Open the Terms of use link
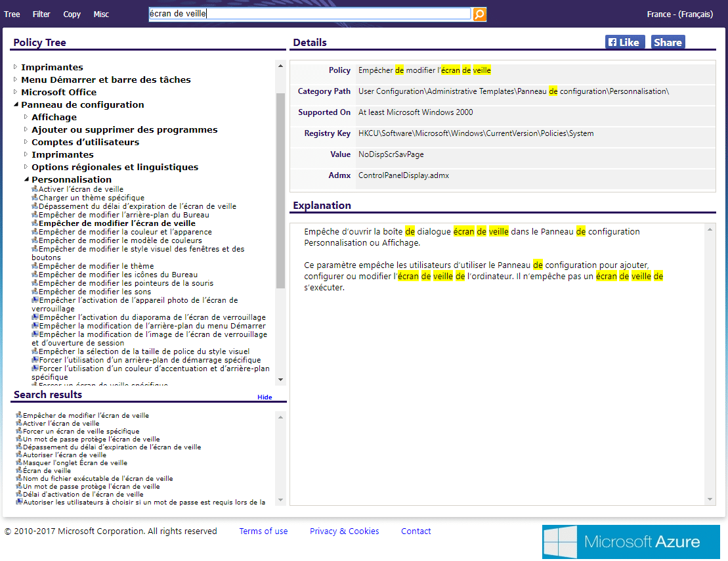The image size is (728, 561). pyautogui.click(x=263, y=531)
